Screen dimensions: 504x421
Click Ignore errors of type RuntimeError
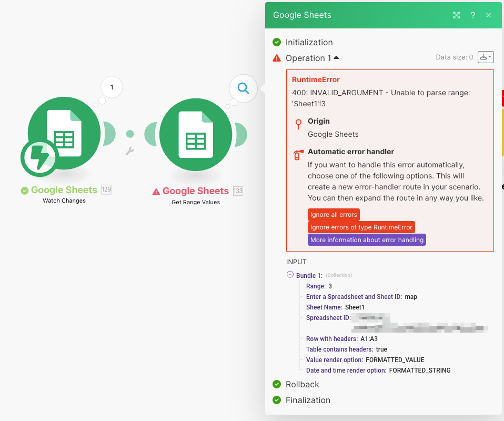pyautogui.click(x=361, y=227)
